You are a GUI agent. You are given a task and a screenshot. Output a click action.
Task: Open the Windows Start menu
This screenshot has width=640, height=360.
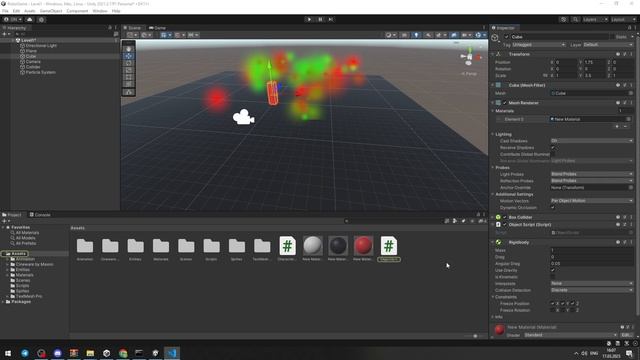pos(8,353)
